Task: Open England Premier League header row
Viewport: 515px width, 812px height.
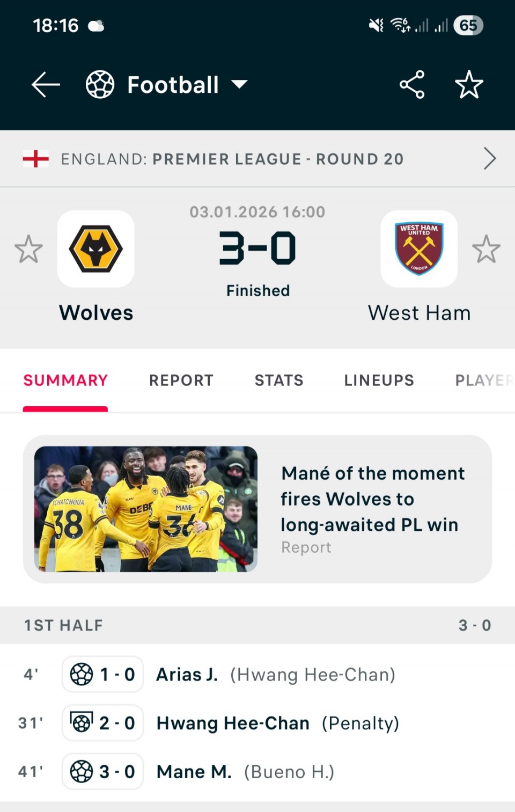Action: coord(232,159)
